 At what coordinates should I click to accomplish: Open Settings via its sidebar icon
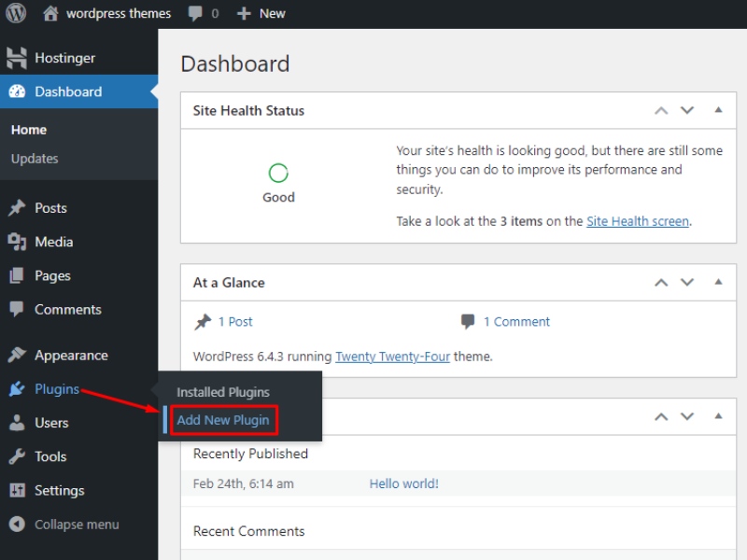(x=17, y=490)
